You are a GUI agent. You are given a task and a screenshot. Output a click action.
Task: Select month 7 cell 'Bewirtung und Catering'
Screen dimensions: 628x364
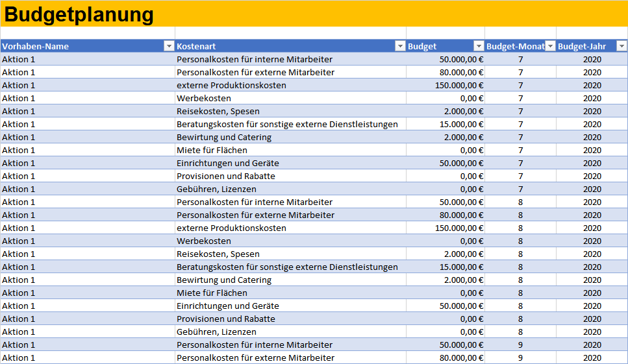(290, 137)
